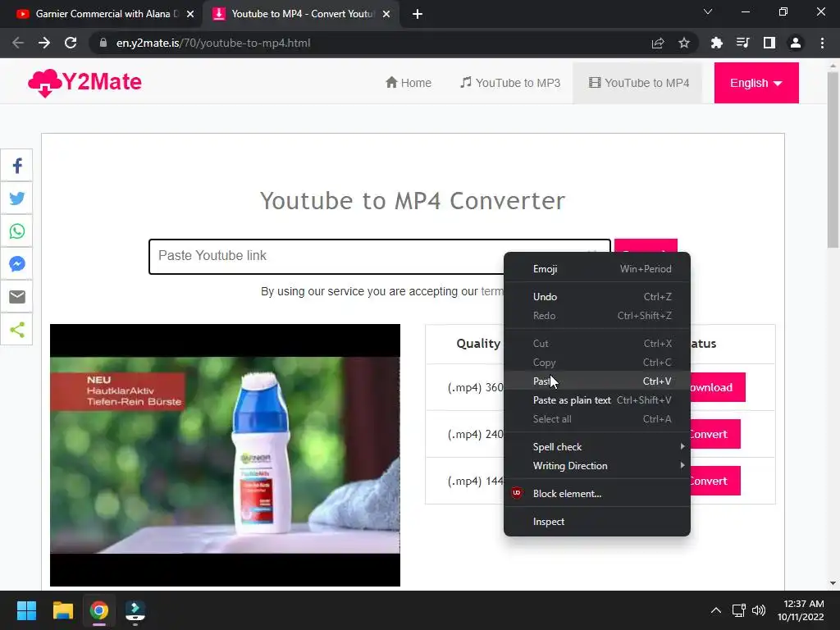This screenshot has width=840, height=630.
Task: Open network status tray icon
Action: [x=739, y=610]
